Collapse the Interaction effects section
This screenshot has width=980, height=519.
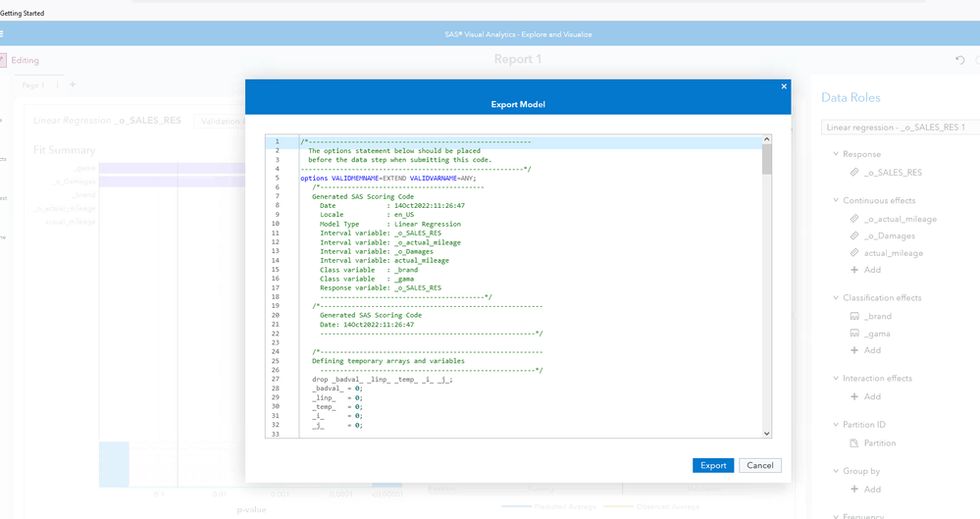coord(836,379)
